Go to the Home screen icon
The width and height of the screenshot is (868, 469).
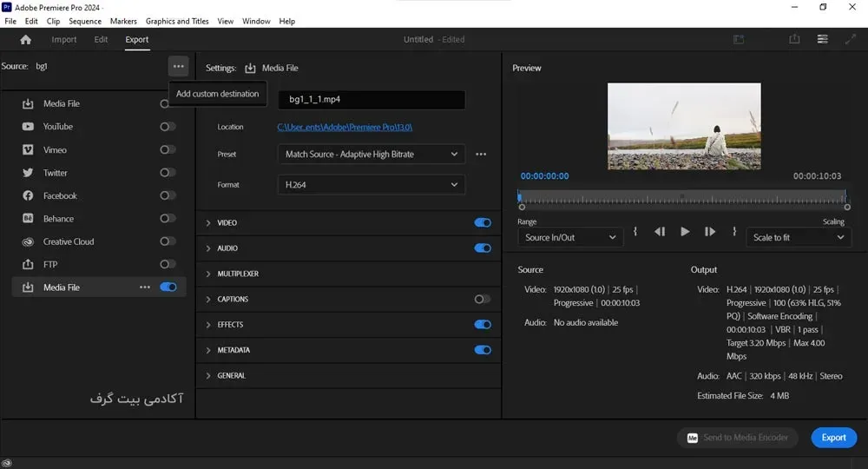(x=25, y=39)
